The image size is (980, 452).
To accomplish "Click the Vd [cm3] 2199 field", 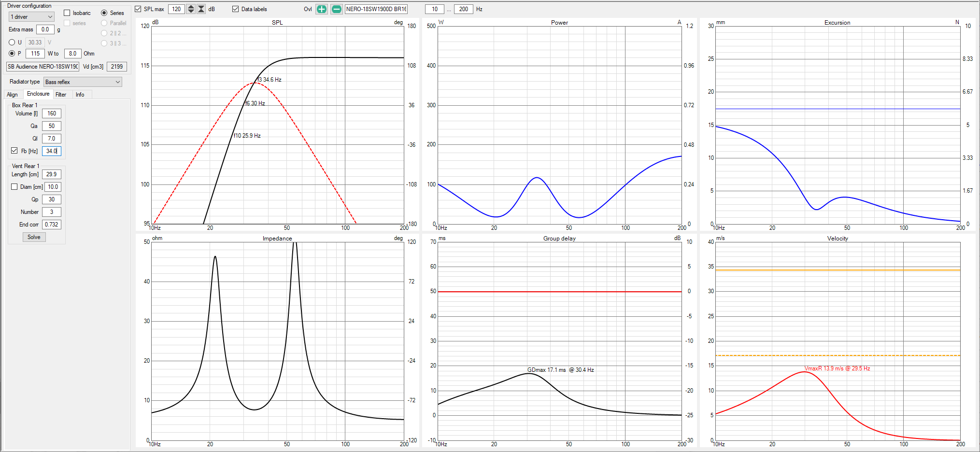I will [x=117, y=67].
